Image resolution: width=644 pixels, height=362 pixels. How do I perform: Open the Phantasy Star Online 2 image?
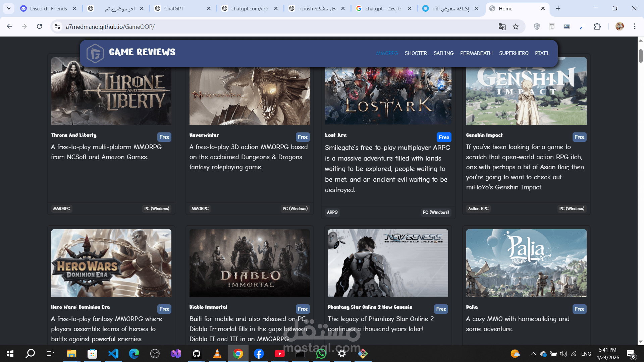388,263
